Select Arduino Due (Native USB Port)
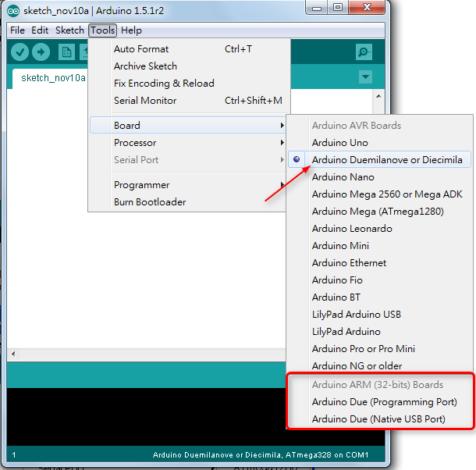The image size is (476, 470). coord(379,419)
